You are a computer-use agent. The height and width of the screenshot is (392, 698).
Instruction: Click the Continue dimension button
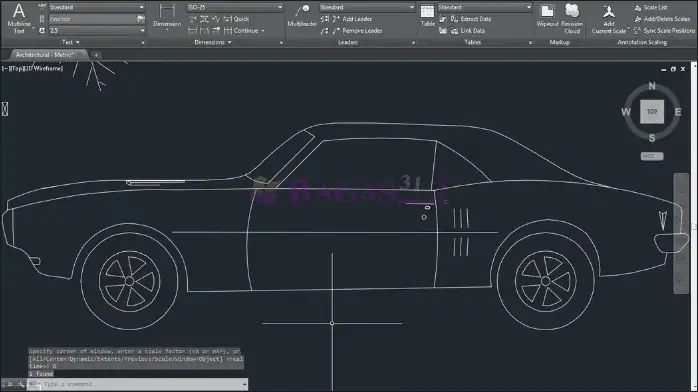tap(241, 31)
